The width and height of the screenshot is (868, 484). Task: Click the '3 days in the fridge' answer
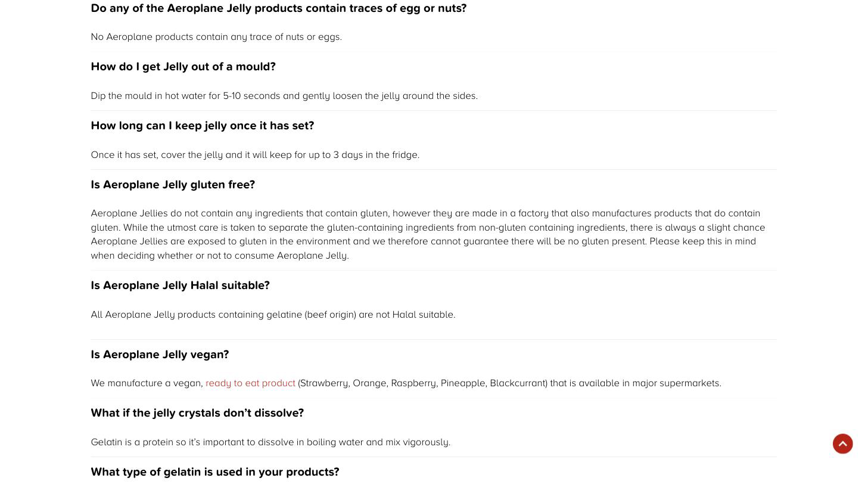pyautogui.click(x=255, y=155)
